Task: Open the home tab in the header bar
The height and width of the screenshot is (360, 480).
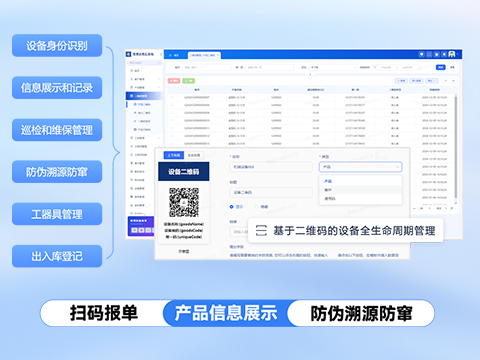Action: click(x=175, y=55)
